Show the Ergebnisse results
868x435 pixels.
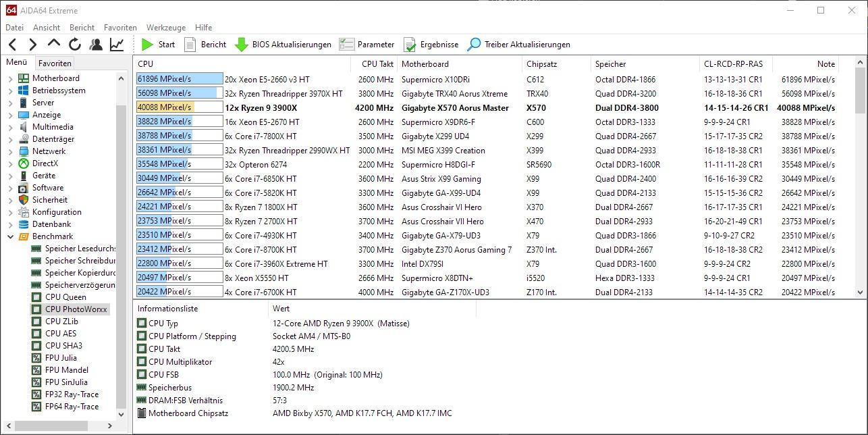tap(431, 45)
